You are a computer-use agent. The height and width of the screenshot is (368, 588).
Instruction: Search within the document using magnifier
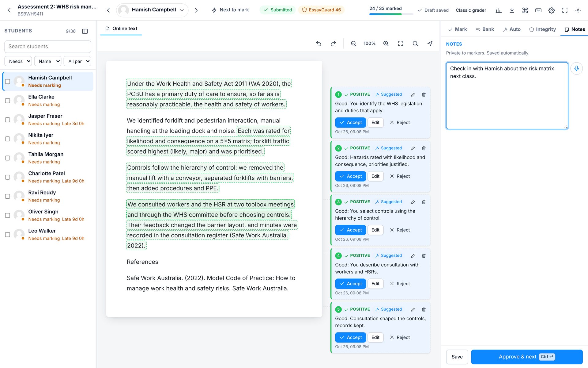point(415,44)
